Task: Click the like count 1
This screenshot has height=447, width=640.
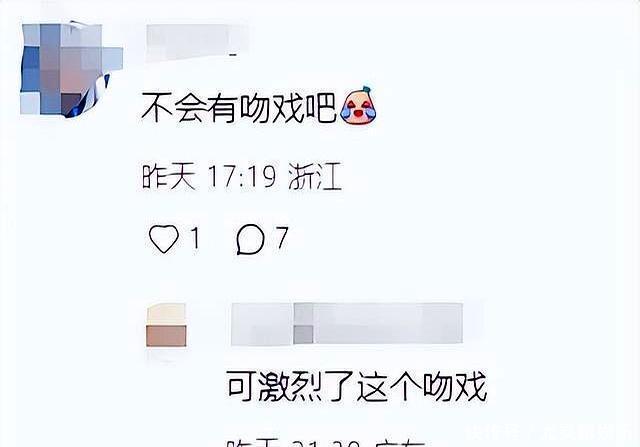Action: [196, 238]
